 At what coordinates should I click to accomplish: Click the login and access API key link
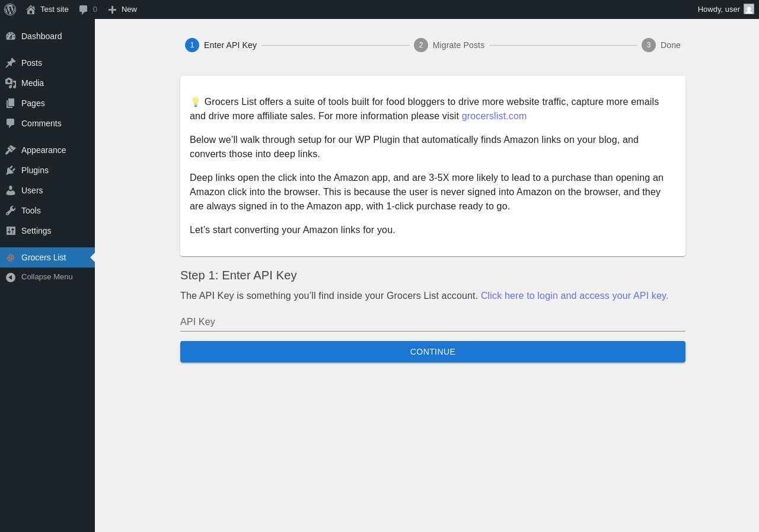[x=575, y=295]
